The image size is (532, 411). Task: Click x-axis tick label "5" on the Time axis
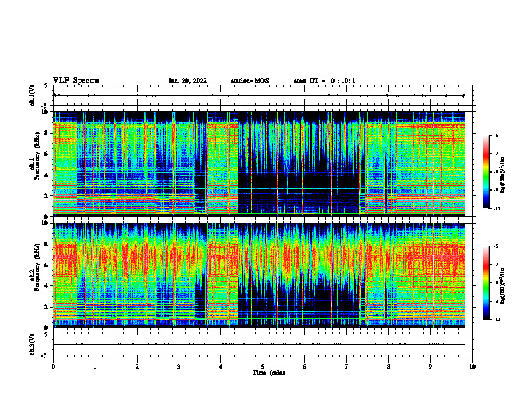pos(263,367)
